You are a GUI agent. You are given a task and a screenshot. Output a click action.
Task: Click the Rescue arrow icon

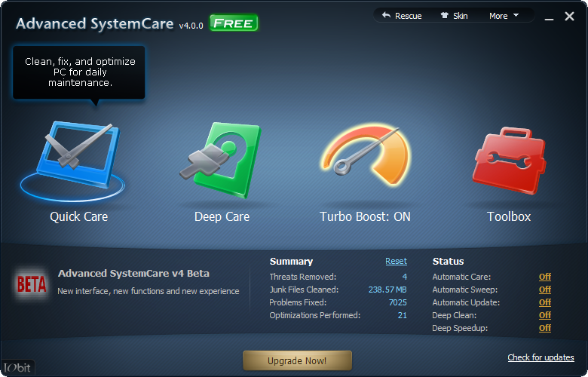pos(387,16)
